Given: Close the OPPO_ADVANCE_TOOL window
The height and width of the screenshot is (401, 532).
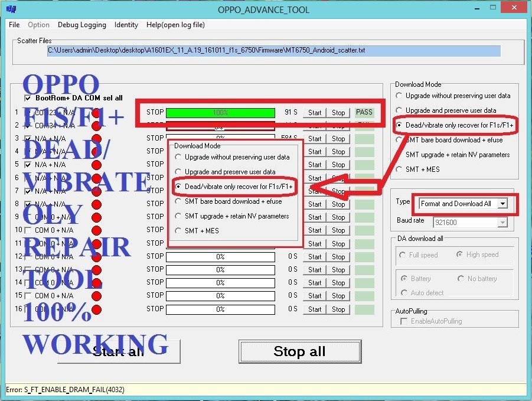Looking at the screenshot, I should pos(514,8).
